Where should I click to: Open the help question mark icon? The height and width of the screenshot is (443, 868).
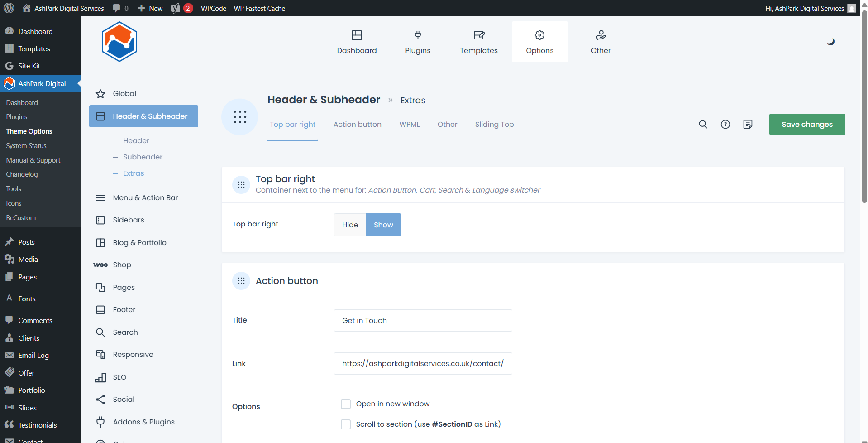[725, 124]
